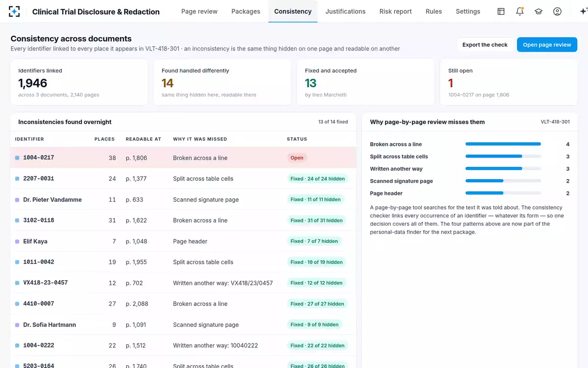Click the WHY IT WAS MISSED column header
This screenshot has width=588, height=368.
(x=200, y=139)
